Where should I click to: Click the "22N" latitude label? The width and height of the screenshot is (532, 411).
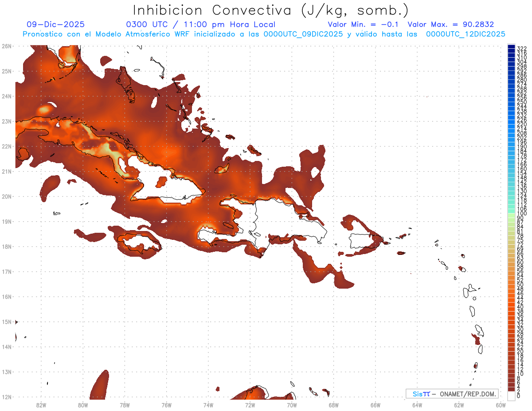tap(6, 146)
